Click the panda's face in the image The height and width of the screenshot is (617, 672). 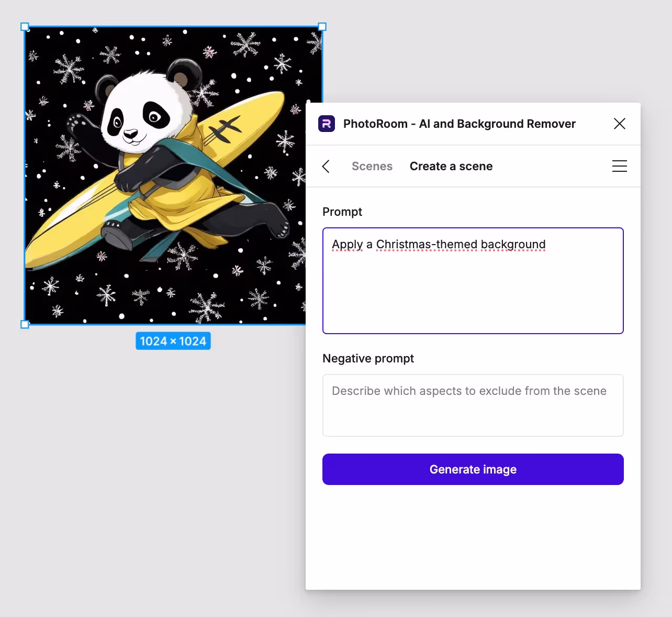[x=139, y=118]
